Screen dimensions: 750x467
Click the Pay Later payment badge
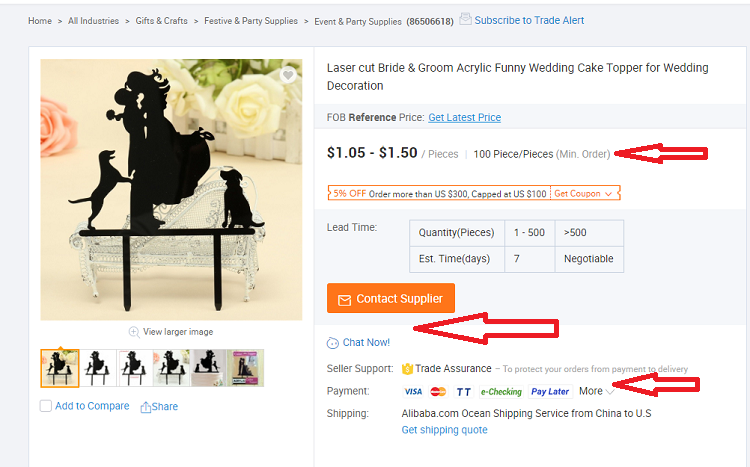click(550, 392)
